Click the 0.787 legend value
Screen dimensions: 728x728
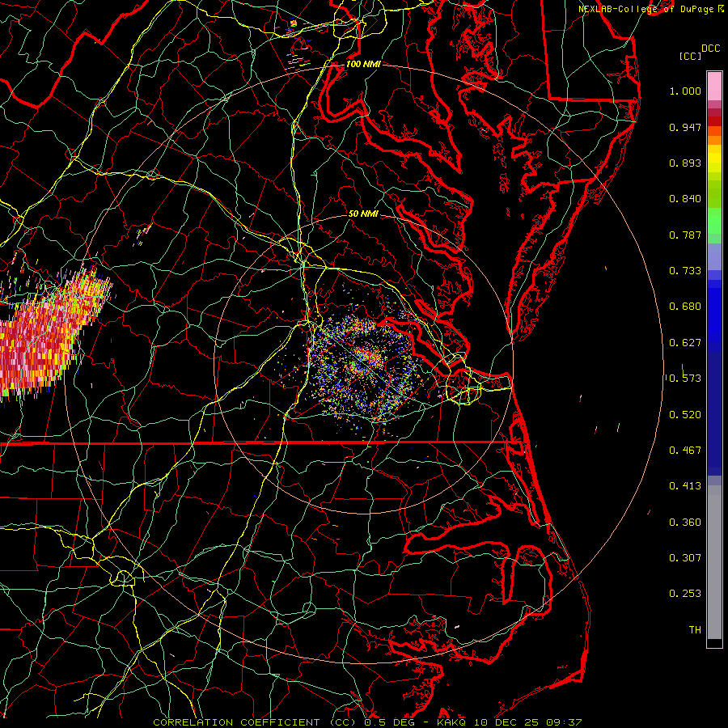685,235
